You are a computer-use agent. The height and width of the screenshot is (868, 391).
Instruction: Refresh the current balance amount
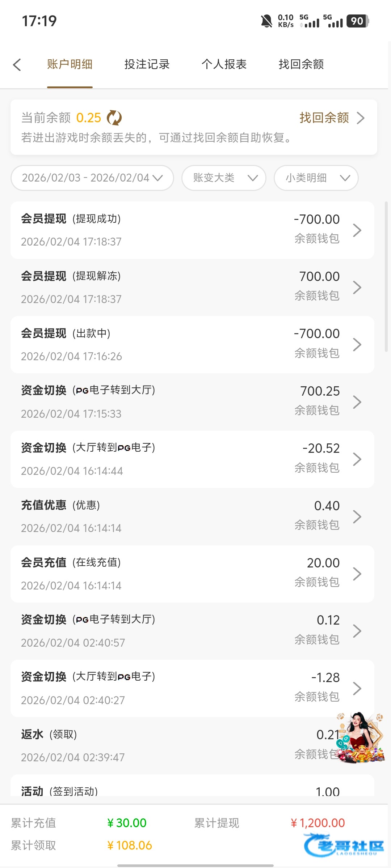coord(114,118)
